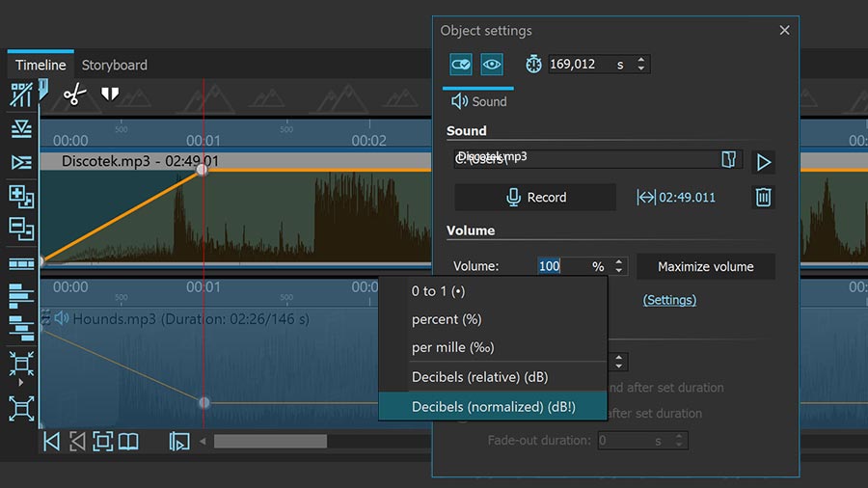Screen dimensions: 868x488
Task: Switch to the Storyboard tab
Action: 114,65
